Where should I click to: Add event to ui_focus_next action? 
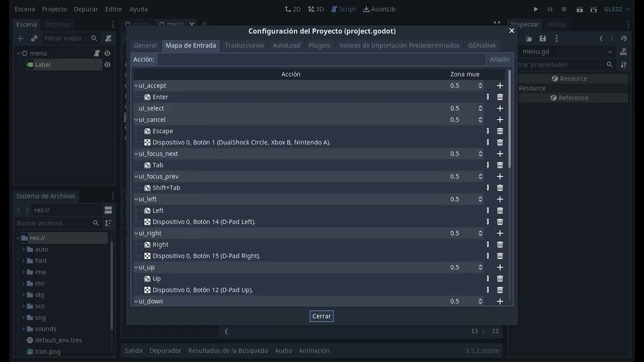click(500, 154)
